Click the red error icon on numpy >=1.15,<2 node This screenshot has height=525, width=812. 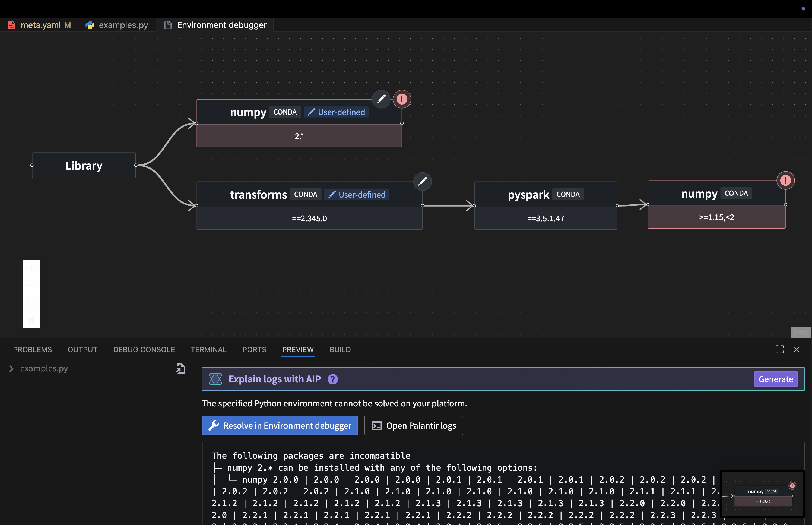[785, 180]
